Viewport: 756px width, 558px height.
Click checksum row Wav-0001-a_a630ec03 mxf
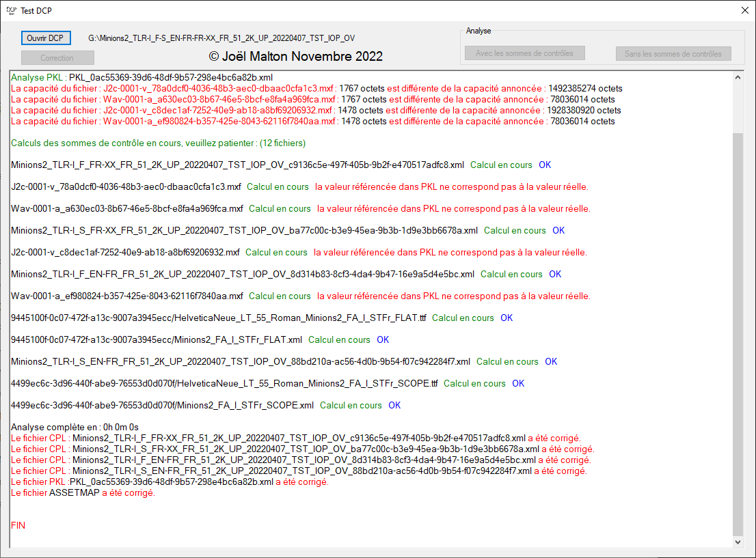(300, 208)
